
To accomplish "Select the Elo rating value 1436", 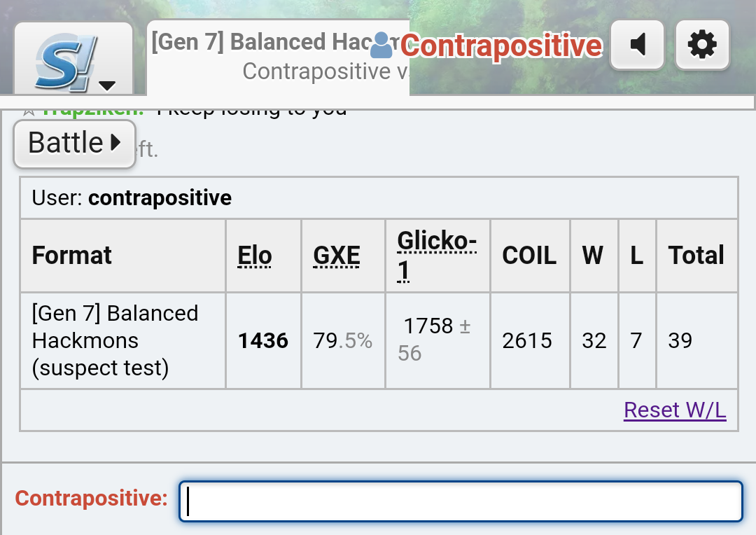I will 263,341.
